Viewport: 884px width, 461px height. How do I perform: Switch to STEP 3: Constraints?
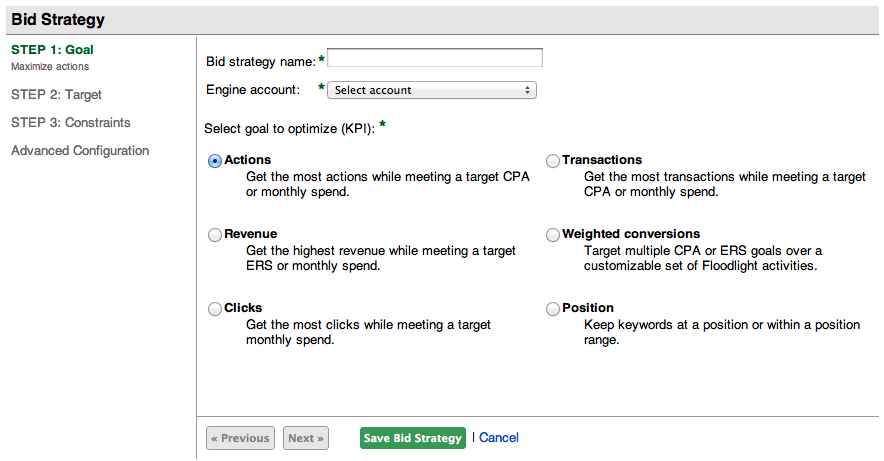coord(70,122)
